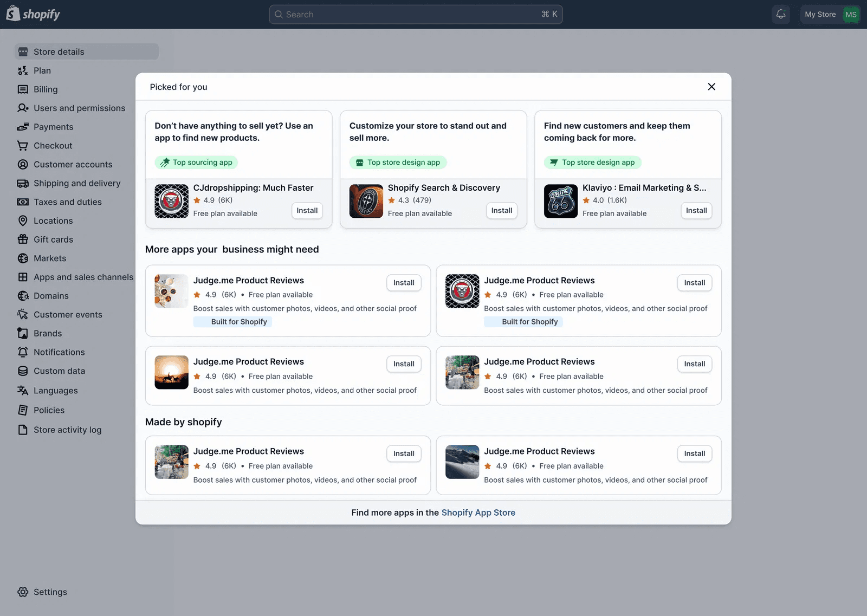The width and height of the screenshot is (867, 616).
Task: Go to Policies page
Action: pyautogui.click(x=49, y=410)
